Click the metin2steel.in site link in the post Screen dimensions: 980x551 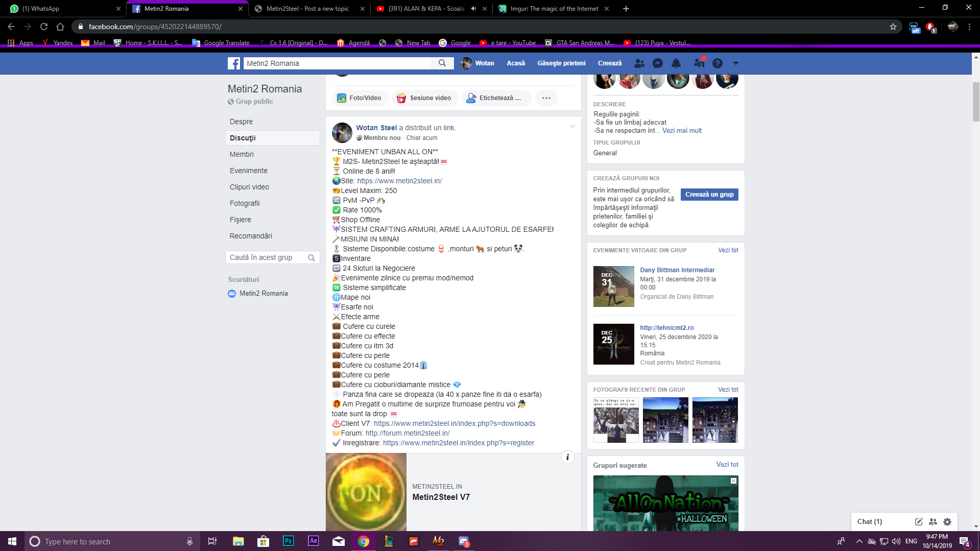point(399,181)
